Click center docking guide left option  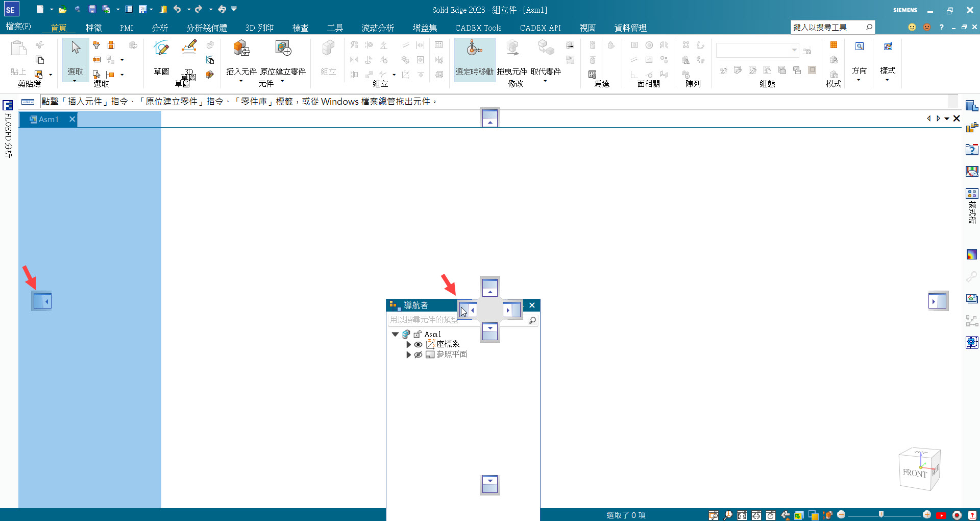click(469, 310)
